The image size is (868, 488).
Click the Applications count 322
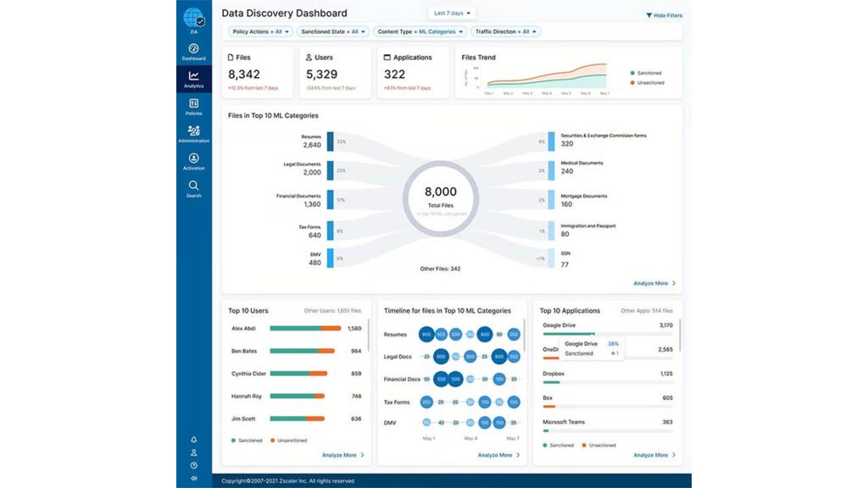pos(395,75)
